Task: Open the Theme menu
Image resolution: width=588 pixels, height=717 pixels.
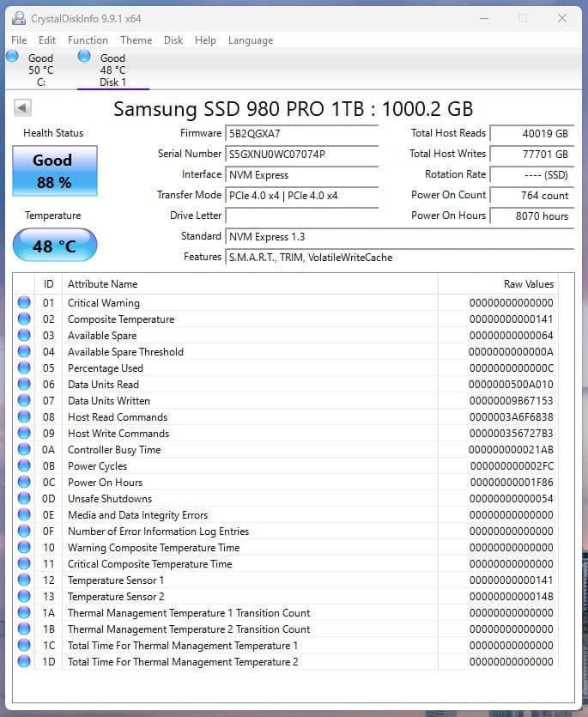Action: 136,40
